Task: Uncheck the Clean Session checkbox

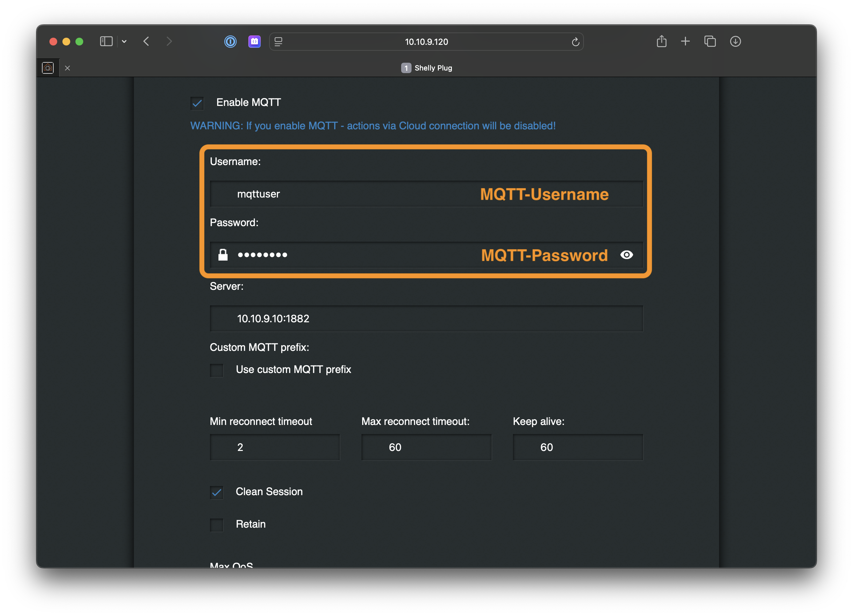Action: pos(217,492)
